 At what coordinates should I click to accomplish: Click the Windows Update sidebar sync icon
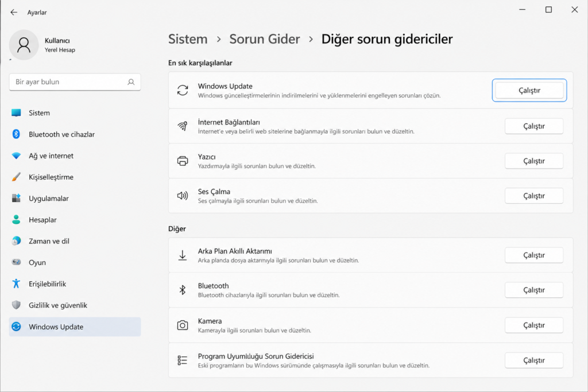coord(16,327)
